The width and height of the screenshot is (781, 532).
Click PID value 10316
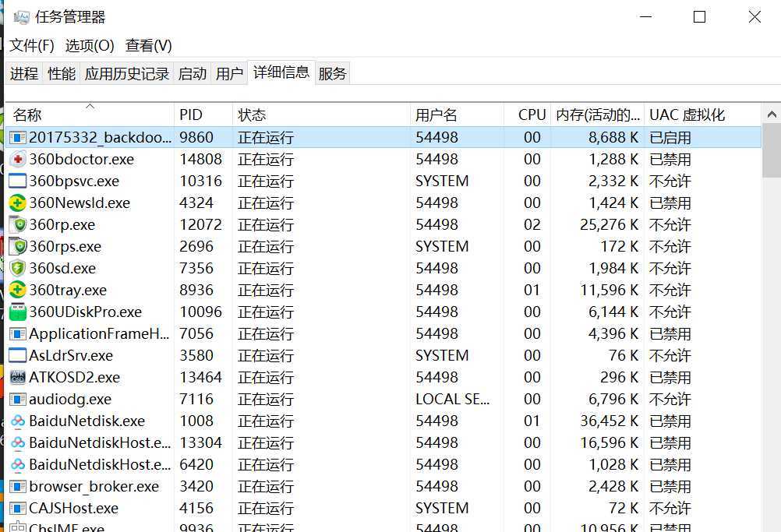(x=201, y=181)
